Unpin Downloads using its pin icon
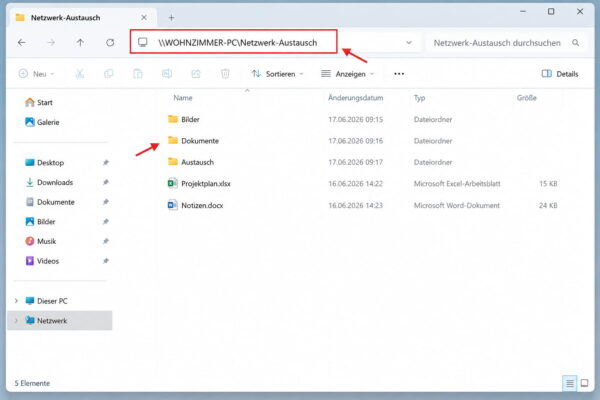The width and height of the screenshot is (600, 400). [x=106, y=182]
